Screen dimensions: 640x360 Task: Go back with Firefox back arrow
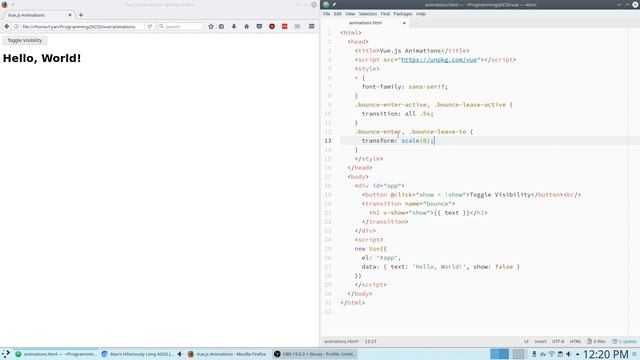(7, 27)
